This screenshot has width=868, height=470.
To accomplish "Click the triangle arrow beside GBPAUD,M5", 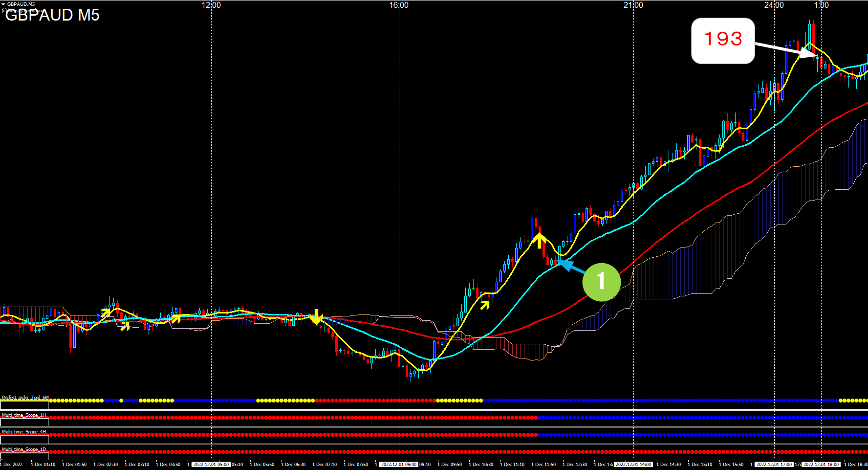I will pyautogui.click(x=3, y=4).
